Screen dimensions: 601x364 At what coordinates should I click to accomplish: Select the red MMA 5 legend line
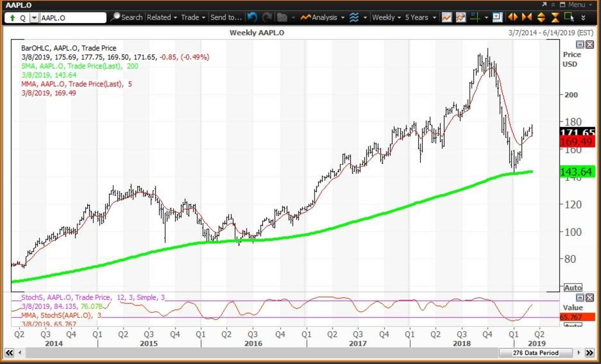77,84
